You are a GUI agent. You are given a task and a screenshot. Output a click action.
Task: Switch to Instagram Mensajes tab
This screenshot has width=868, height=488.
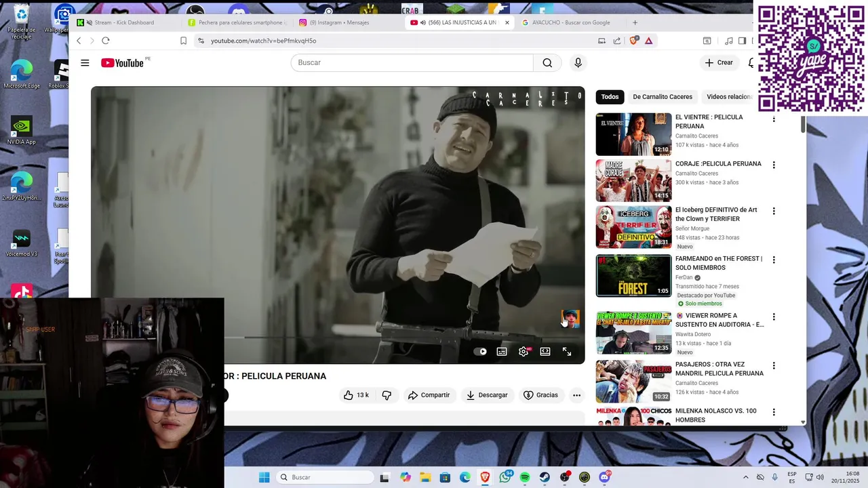point(339,22)
